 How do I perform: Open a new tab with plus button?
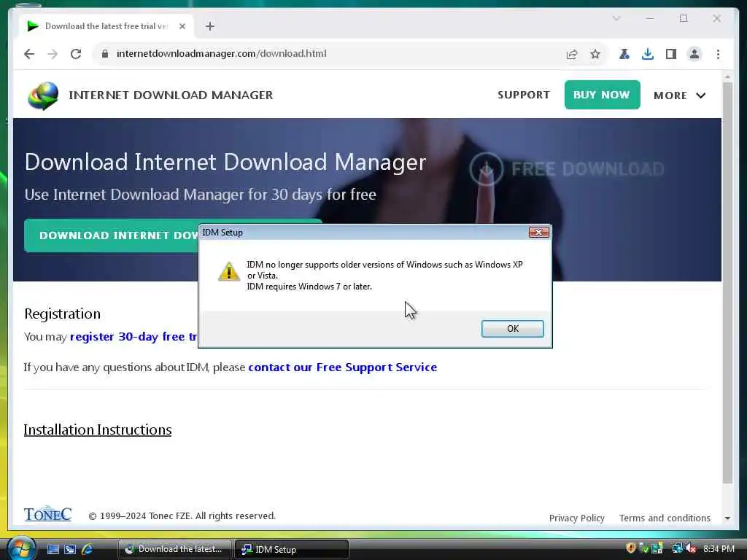pyautogui.click(x=210, y=26)
